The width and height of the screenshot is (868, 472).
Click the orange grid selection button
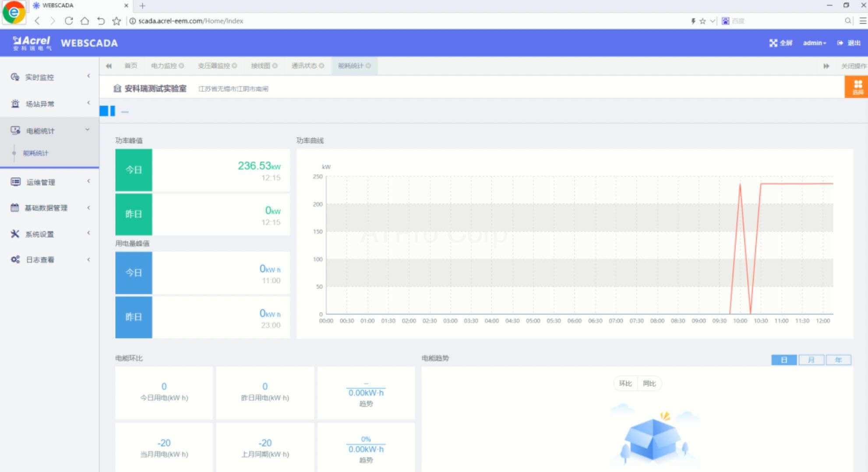pyautogui.click(x=857, y=87)
